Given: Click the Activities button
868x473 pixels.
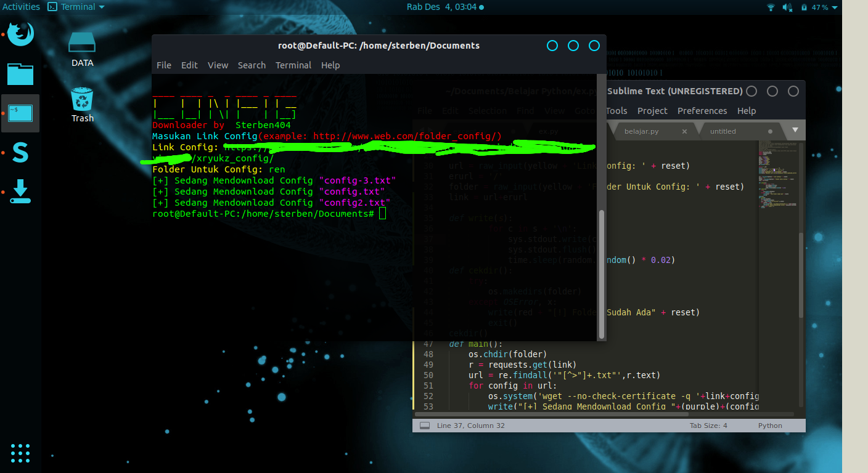Looking at the screenshot, I should coord(21,7).
